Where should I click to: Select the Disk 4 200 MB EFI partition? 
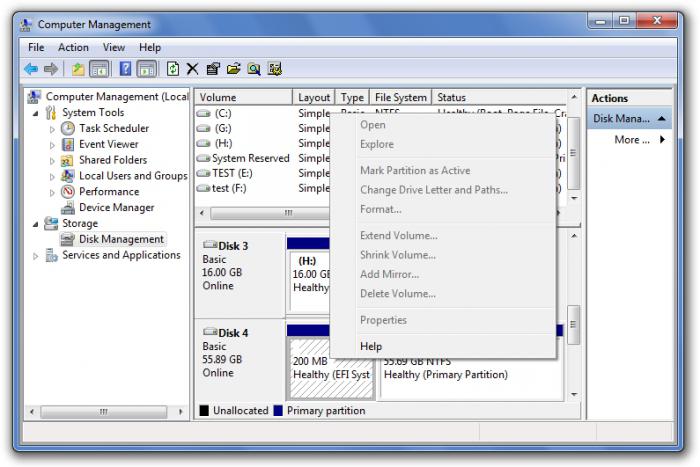331,368
